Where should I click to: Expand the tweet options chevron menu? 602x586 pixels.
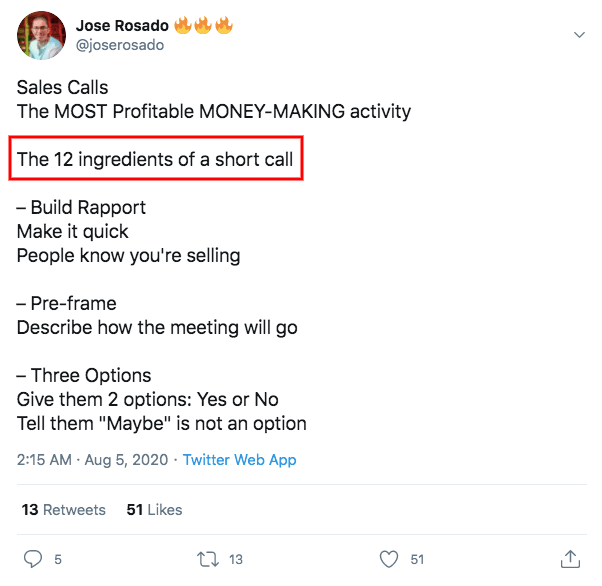pos(578,35)
